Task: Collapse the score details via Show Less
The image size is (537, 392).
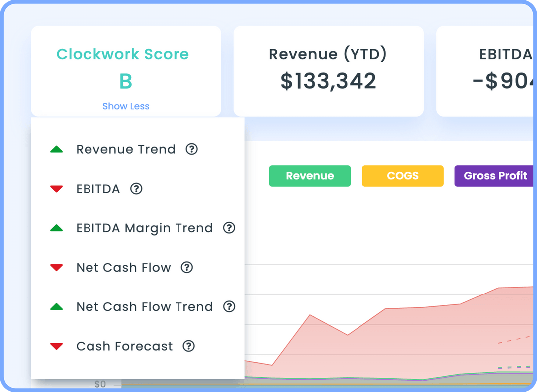Action: [126, 106]
